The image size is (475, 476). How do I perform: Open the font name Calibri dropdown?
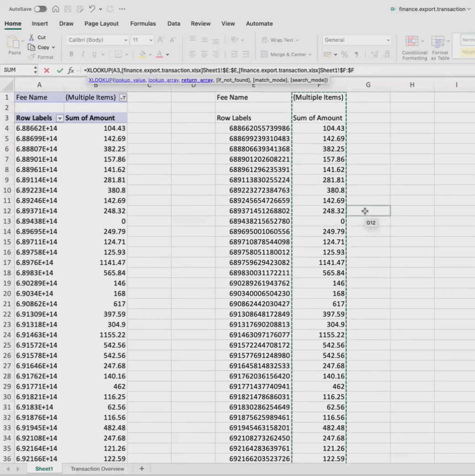(125, 40)
